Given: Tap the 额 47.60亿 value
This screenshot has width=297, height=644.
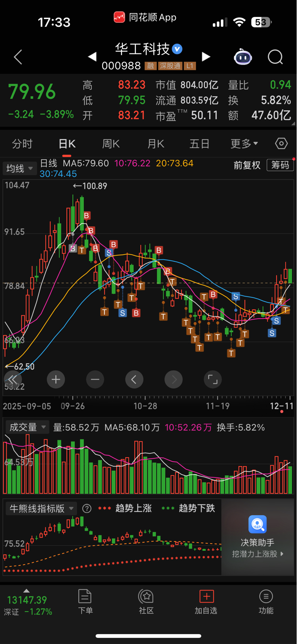Looking at the screenshot, I should [259, 115].
